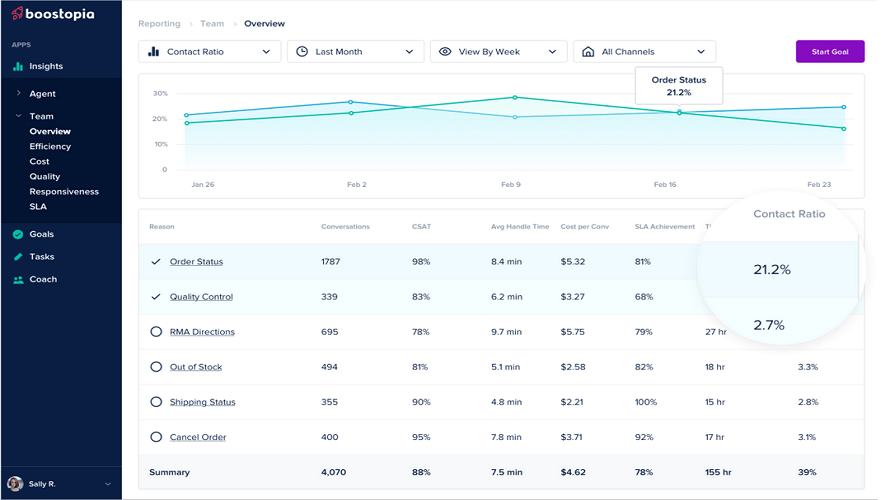The image size is (890, 500).
Task: Open the Out of Stock reason link
Action: coord(196,367)
